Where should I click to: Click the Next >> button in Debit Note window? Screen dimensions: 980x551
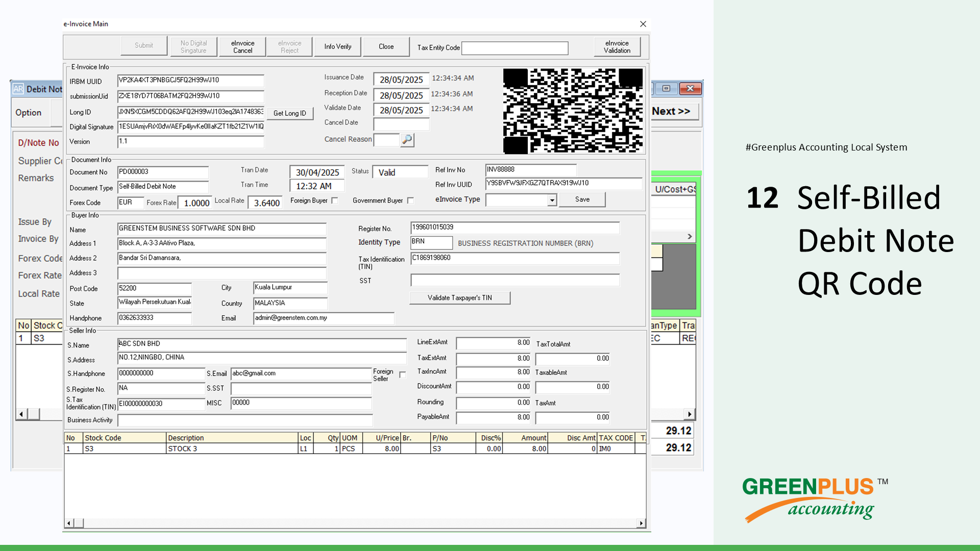point(675,111)
